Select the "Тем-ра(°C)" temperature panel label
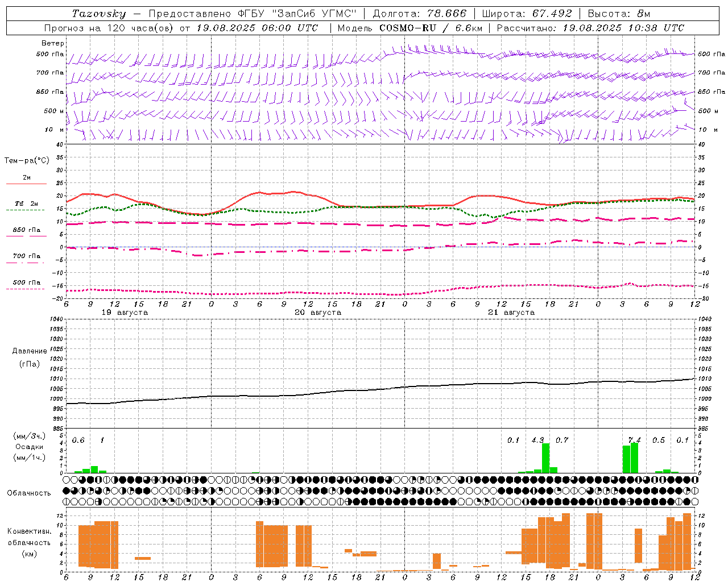 [27, 161]
